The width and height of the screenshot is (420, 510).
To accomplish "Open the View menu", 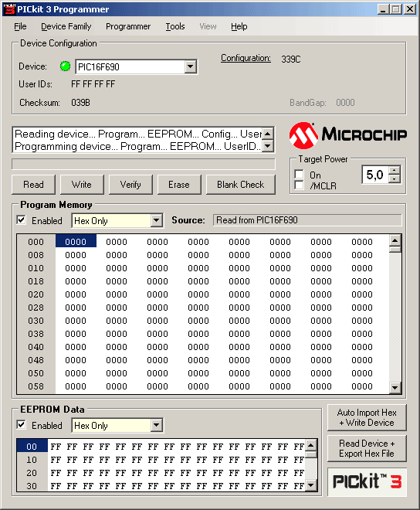I will click(208, 26).
